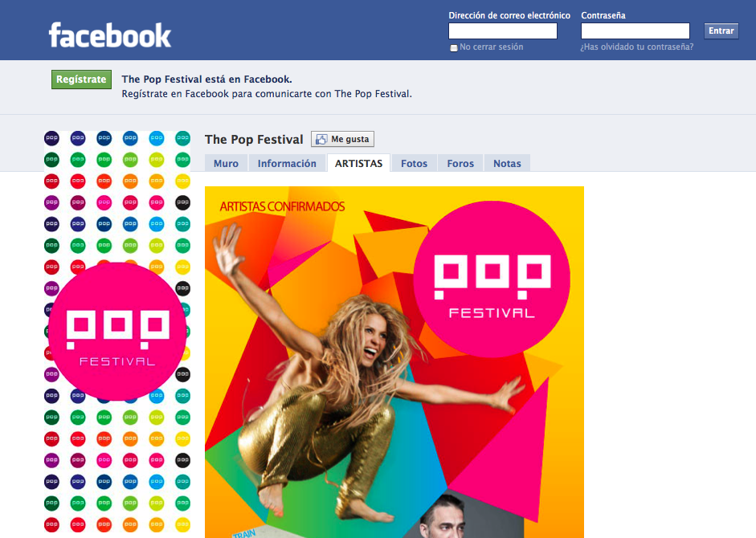Viewport: 756px width, 538px height.
Task: Switch to the Muro tab
Action: tap(226, 164)
